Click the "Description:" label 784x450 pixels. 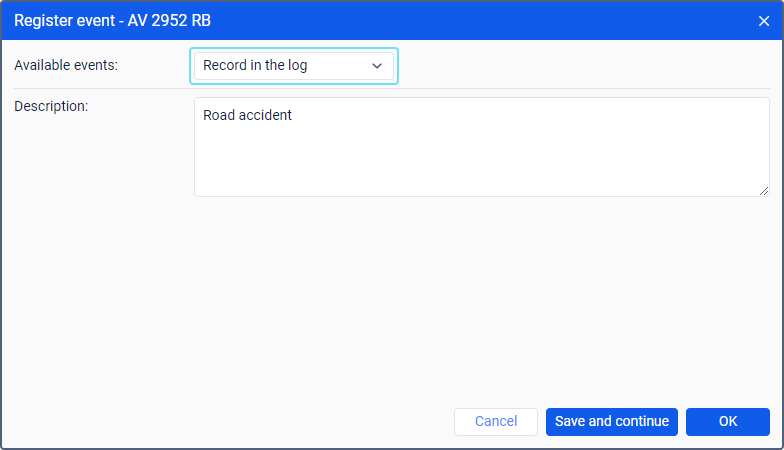click(52, 106)
